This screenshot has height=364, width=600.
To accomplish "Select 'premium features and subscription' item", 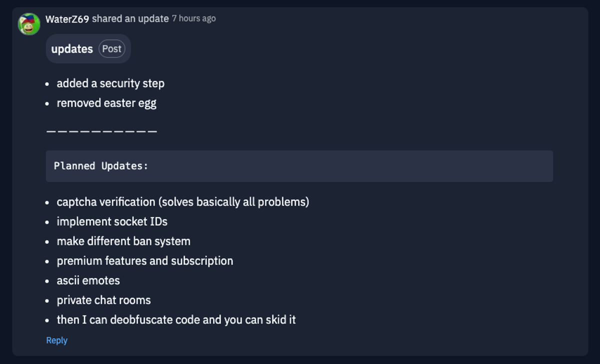I will (x=145, y=261).
